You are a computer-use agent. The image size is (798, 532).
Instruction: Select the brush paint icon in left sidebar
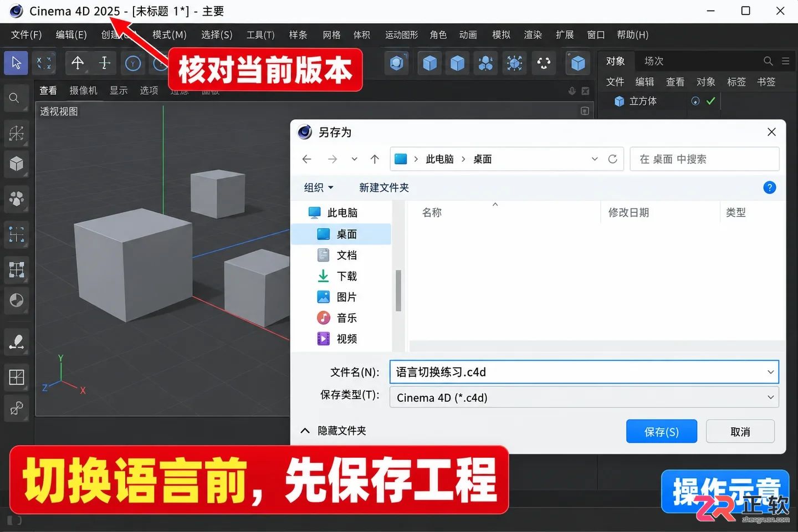click(16, 341)
